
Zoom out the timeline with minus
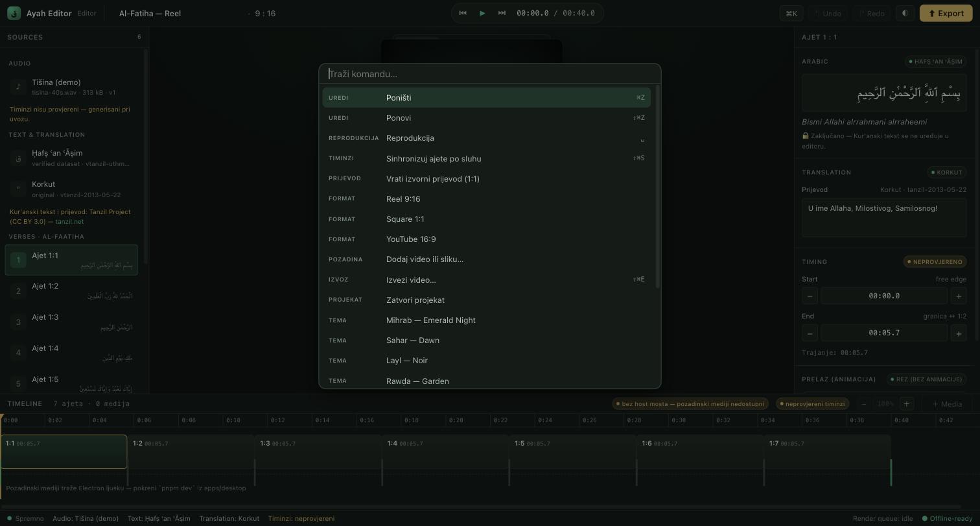(x=864, y=404)
